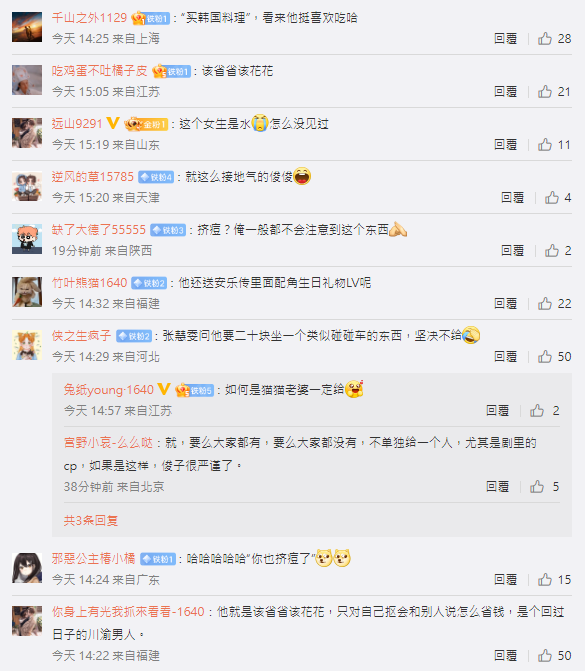Open 宫野小哀-么么哒's username link

tap(108, 443)
